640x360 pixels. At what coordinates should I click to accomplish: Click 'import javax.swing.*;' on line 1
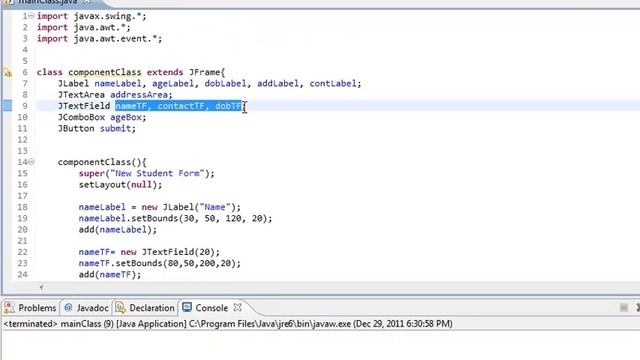point(91,16)
